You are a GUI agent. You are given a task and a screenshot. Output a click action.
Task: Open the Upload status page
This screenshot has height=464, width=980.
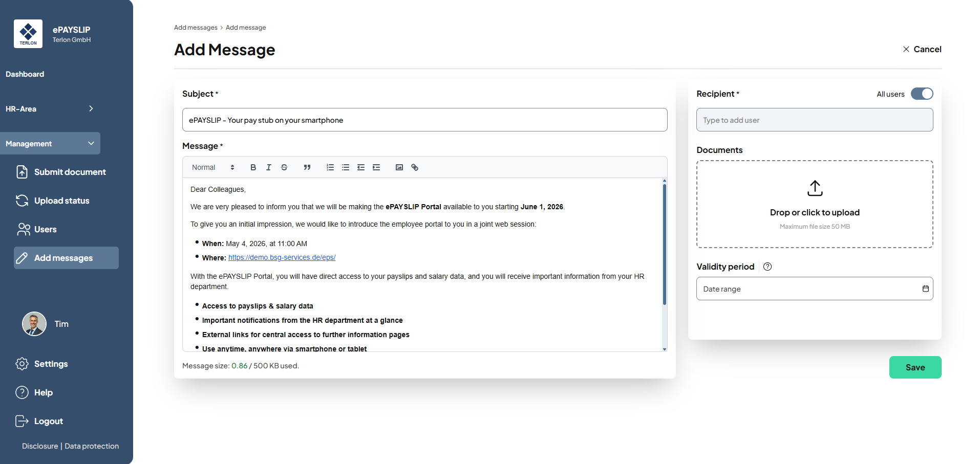[61, 201]
